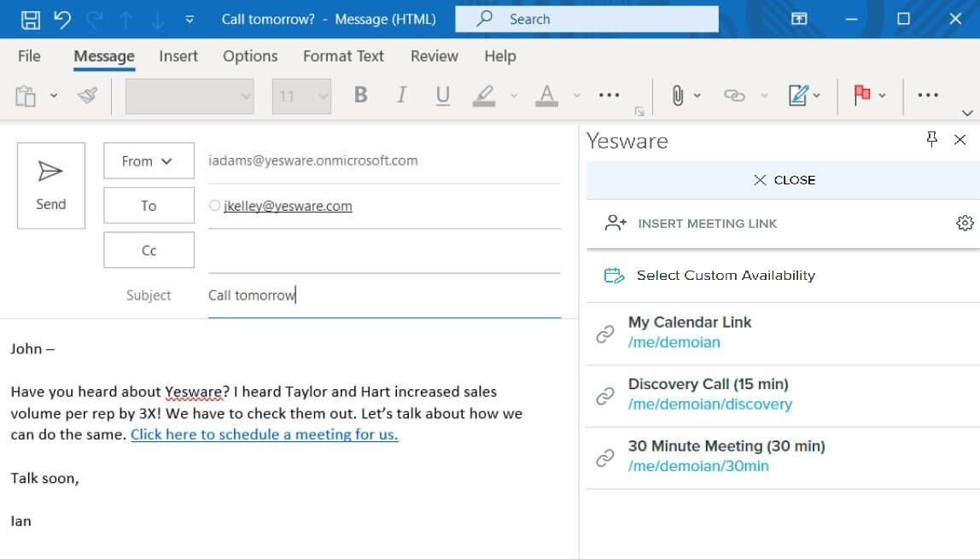Open the text highlight color tool
980x559 pixels.
(484, 95)
